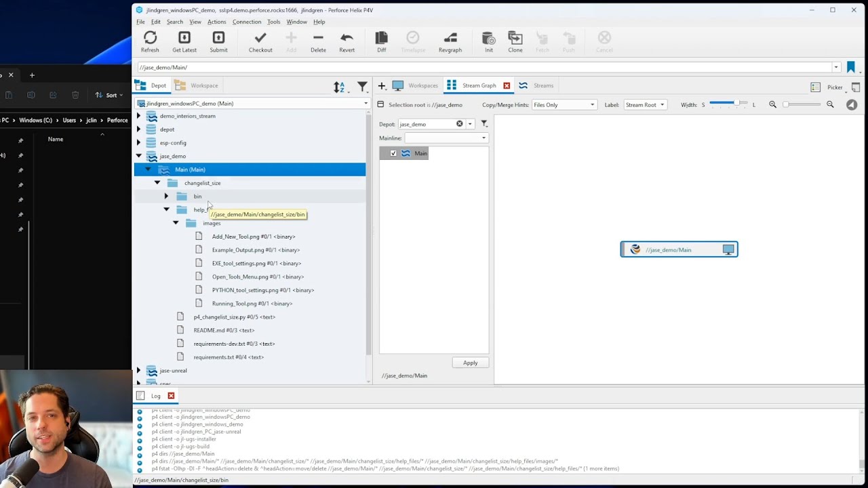Switch to the Workspaces tab
Viewport: 868px width, 488px height.
416,86
